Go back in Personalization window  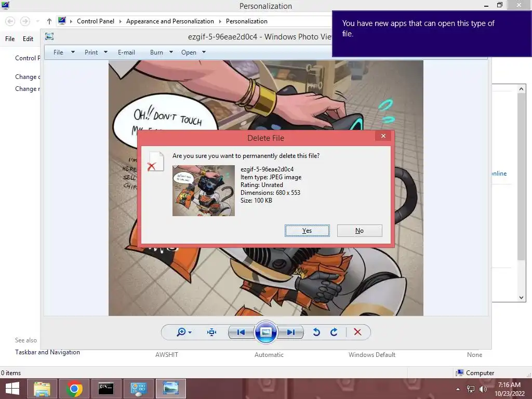coord(10,21)
